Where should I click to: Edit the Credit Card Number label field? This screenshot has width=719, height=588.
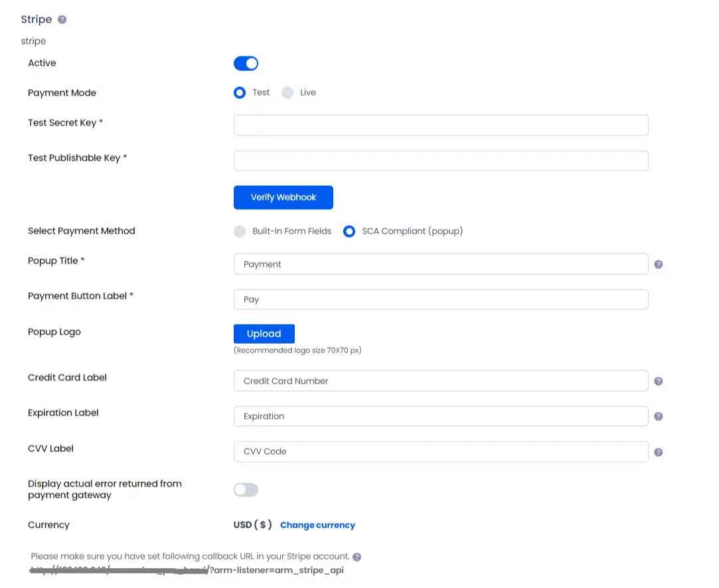coord(441,381)
